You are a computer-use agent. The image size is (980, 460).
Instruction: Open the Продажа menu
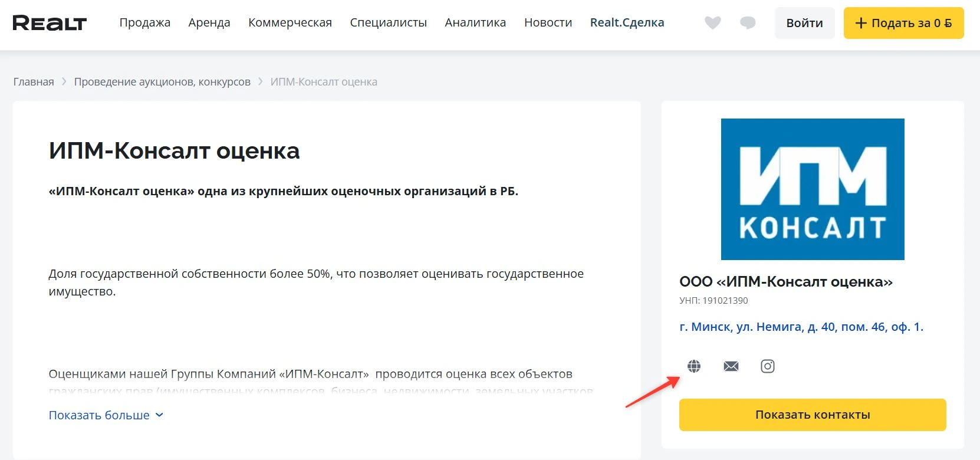[x=145, y=22]
